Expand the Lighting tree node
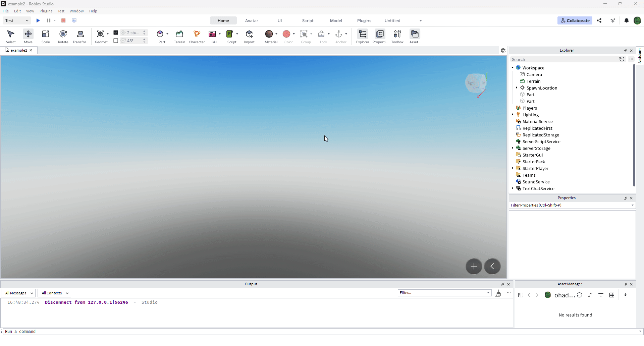Image resolution: width=644 pixels, height=346 pixels. [x=513, y=115]
